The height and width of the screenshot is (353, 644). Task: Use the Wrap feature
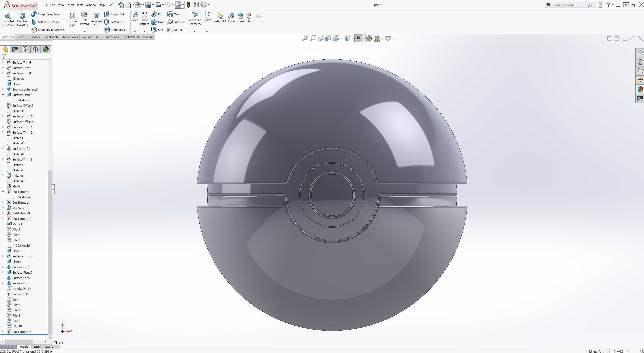tap(174, 14)
